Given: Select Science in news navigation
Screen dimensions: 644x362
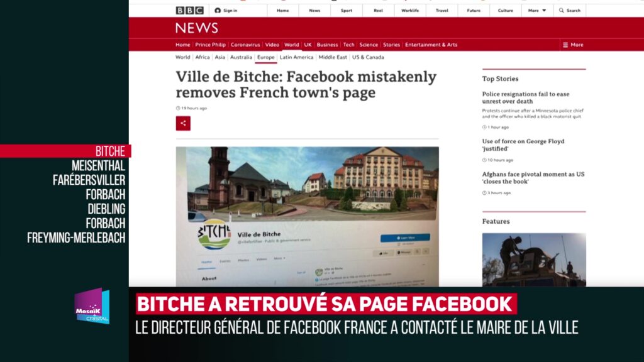Looking at the screenshot, I should [x=369, y=45].
